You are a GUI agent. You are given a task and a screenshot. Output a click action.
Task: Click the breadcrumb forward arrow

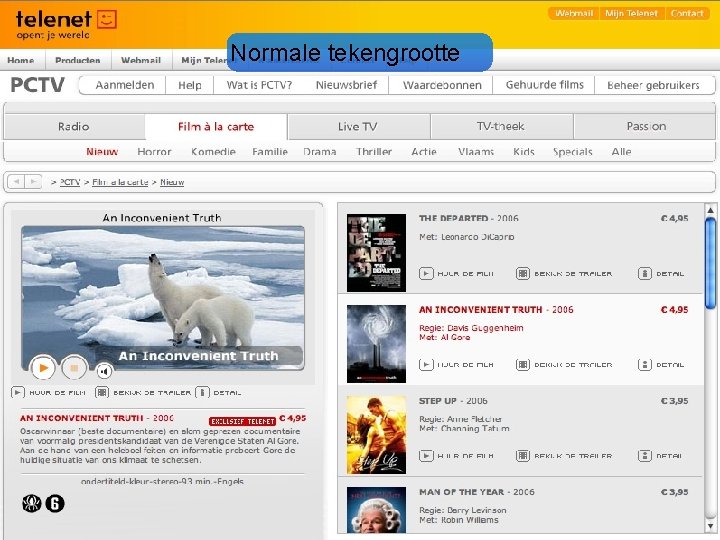[33, 182]
